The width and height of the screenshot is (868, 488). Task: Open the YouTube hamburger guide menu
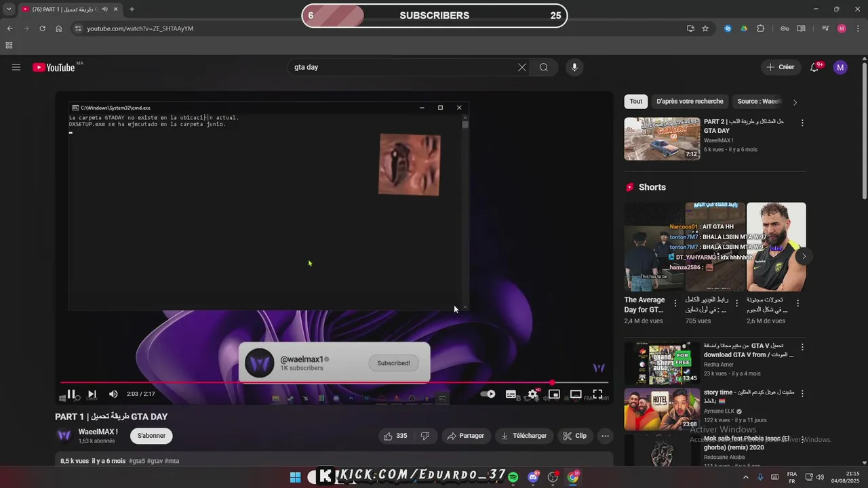coord(16,67)
